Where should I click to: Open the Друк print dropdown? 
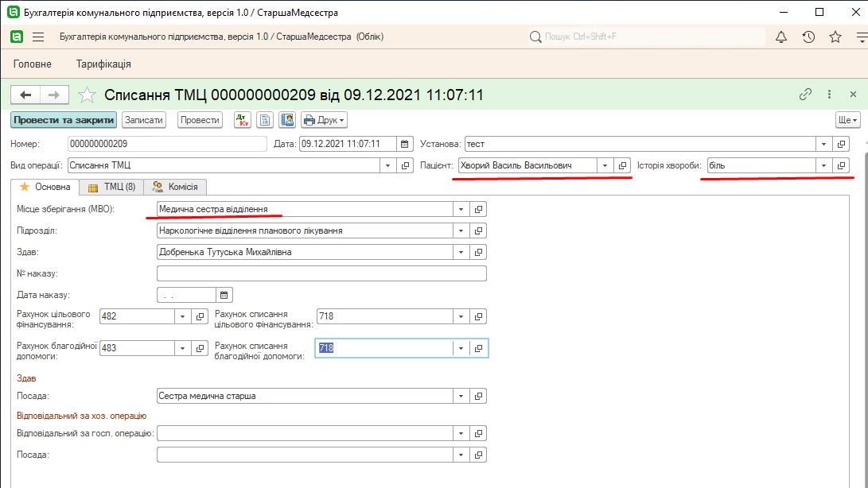point(324,120)
